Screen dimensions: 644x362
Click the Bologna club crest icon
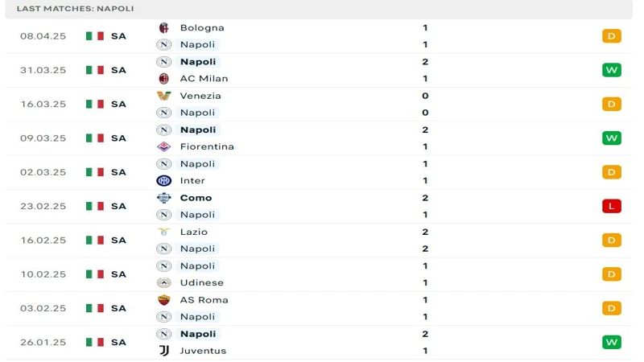point(164,27)
